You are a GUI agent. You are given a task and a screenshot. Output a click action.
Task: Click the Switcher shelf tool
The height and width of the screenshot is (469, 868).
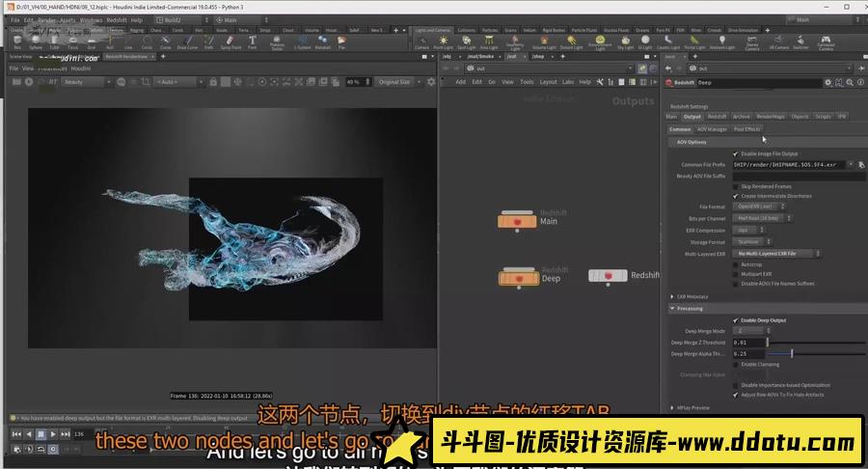coord(800,42)
